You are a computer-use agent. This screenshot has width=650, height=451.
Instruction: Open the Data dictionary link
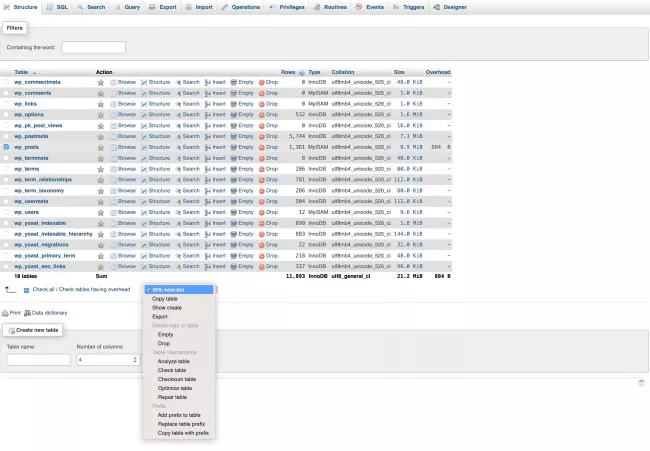click(x=49, y=313)
